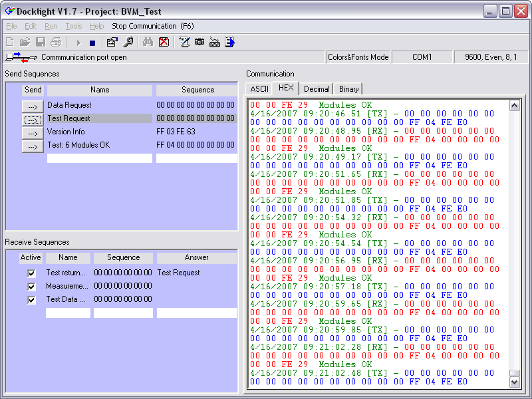Click Stop Communication (F6) menu item

(153, 26)
